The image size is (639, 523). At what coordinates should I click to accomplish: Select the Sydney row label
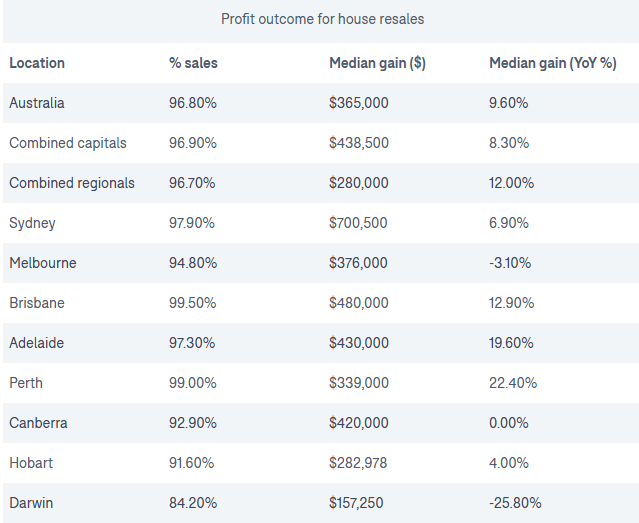coord(33,223)
